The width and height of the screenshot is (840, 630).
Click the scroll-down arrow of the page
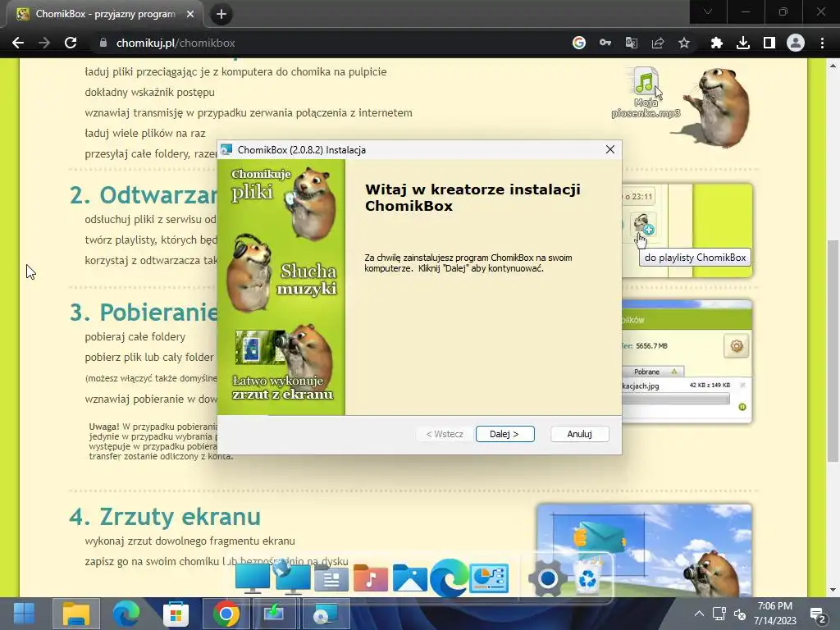(x=833, y=590)
